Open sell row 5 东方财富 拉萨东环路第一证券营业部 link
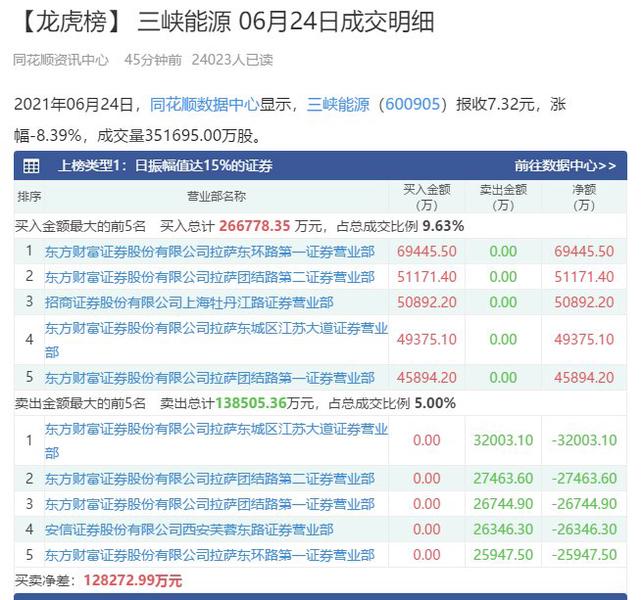 coord(210,555)
